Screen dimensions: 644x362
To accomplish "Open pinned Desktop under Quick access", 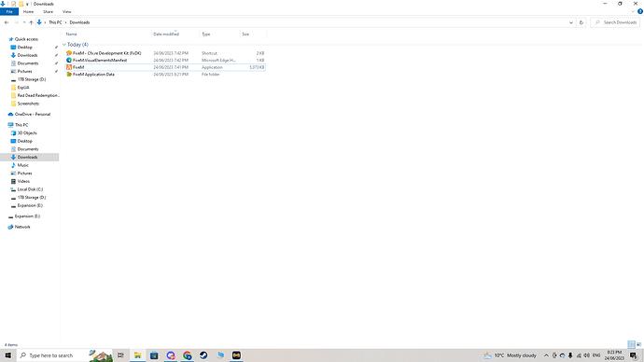I will (x=24, y=48).
